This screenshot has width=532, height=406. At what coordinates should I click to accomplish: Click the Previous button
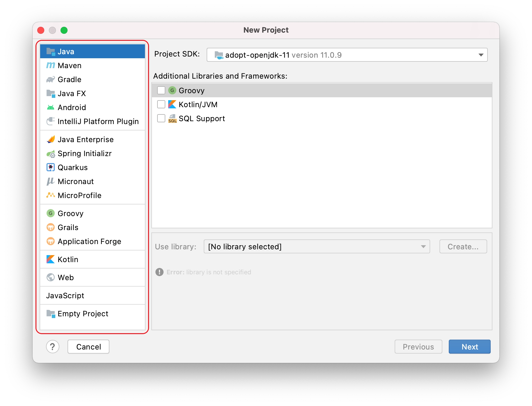418,347
